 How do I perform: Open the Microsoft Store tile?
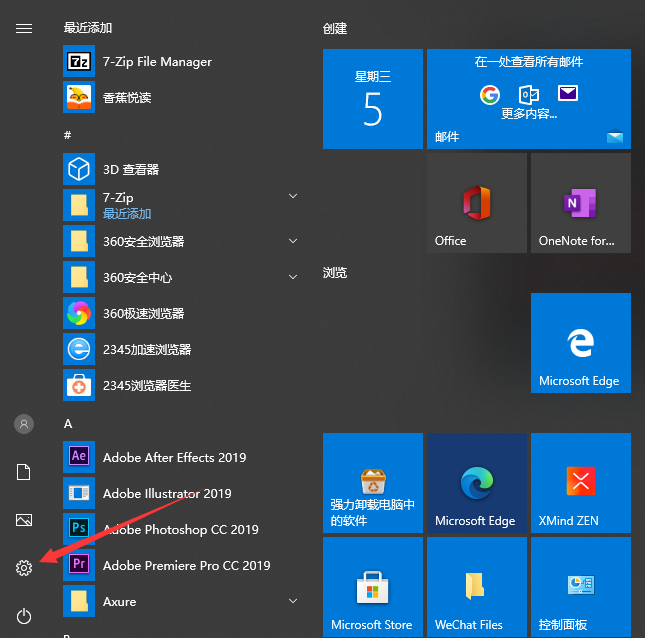pyautogui.click(x=372, y=587)
